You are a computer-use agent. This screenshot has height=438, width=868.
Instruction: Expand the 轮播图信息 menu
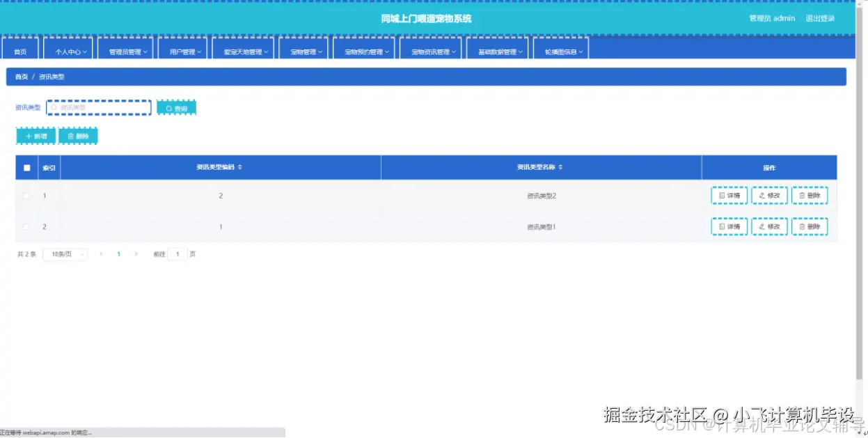(x=561, y=49)
